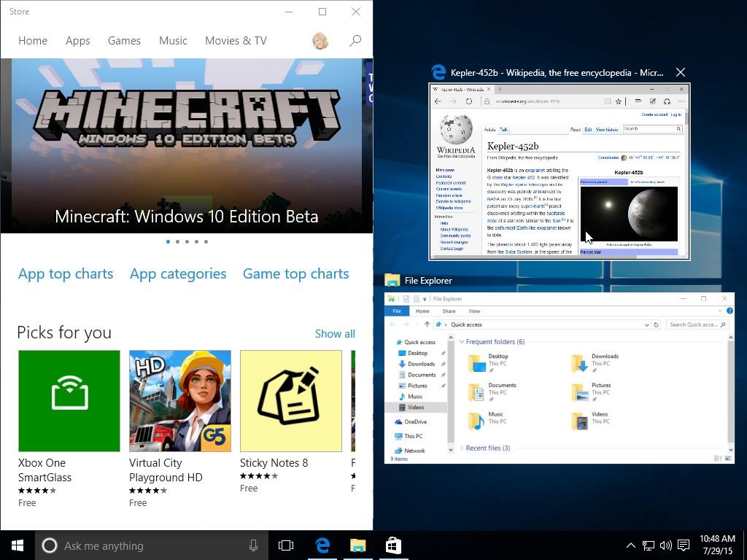Open the Downloads frequent folder icon
The height and width of the screenshot is (560, 747).
pos(580,363)
